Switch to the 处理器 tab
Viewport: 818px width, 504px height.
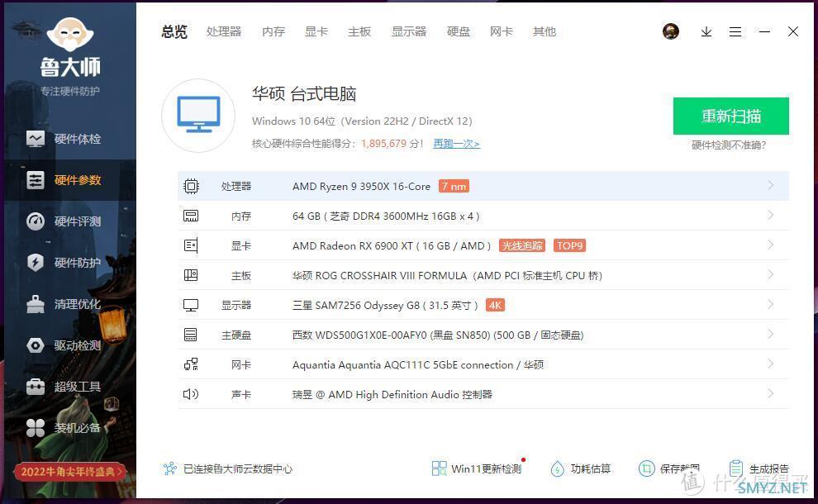click(224, 32)
